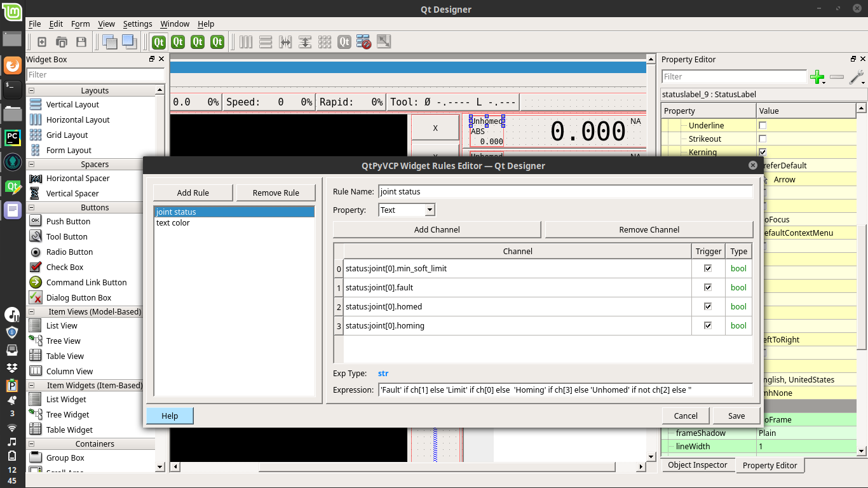Click Lay Out Horizontally in Splitter icon

pos(285,42)
